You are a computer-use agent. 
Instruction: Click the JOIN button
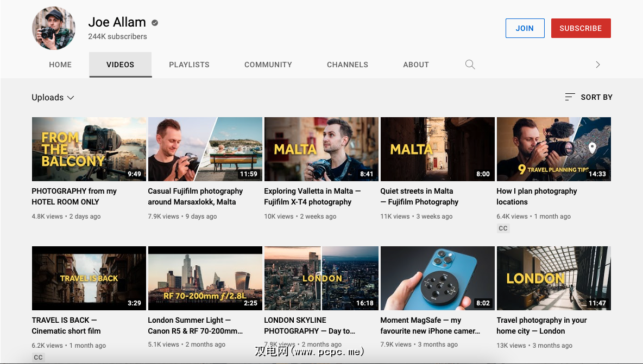525,28
